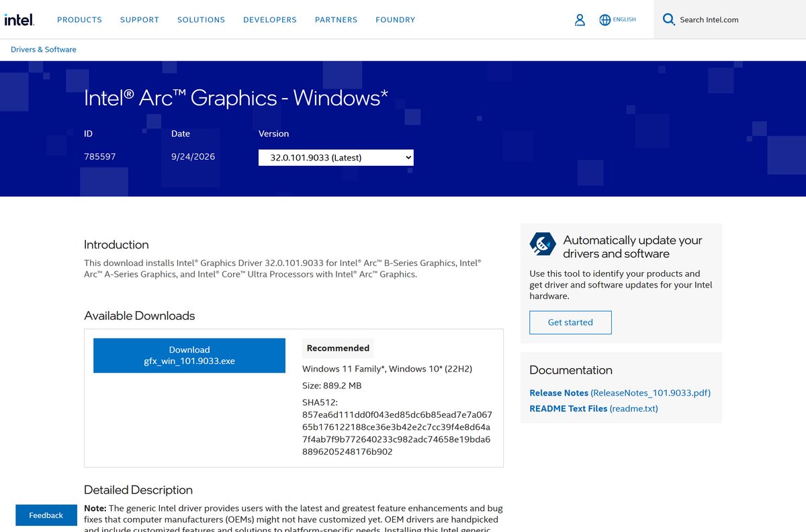Click the date 9/24/2026
Image resolution: width=806 pixels, height=532 pixels.
tap(193, 157)
